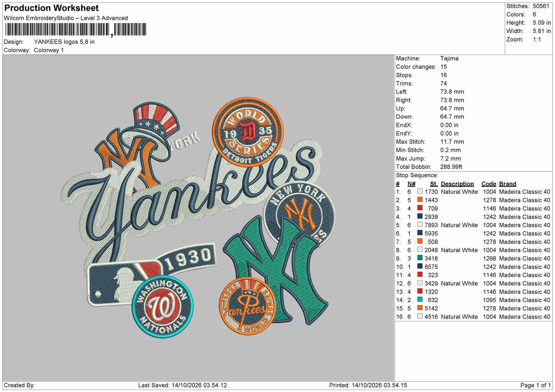This screenshot has width=555, height=392.
Task: Pick the green swatch in stop 9
Action: point(420,258)
